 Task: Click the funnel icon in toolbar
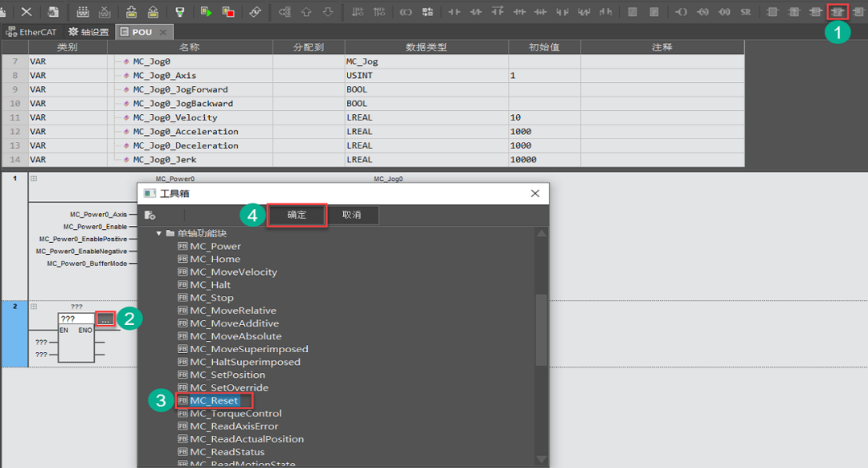(179, 11)
